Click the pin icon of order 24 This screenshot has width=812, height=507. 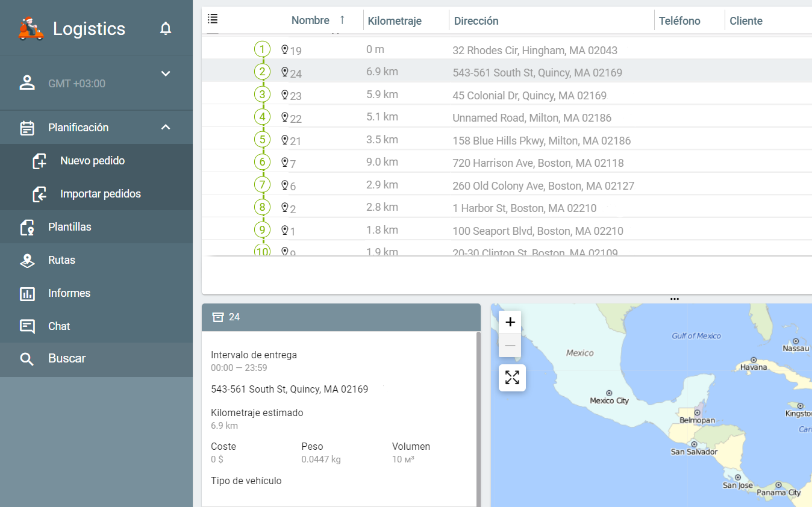pyautogui.click(x=285, y=72)
